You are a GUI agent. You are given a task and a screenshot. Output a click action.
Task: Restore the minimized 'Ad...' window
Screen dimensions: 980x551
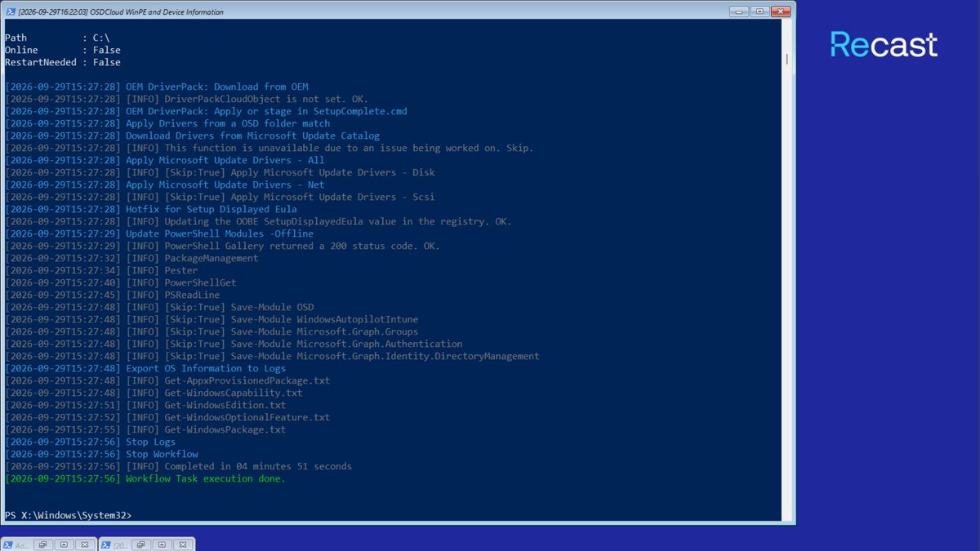pyautogui.click(x=43, y=544)
